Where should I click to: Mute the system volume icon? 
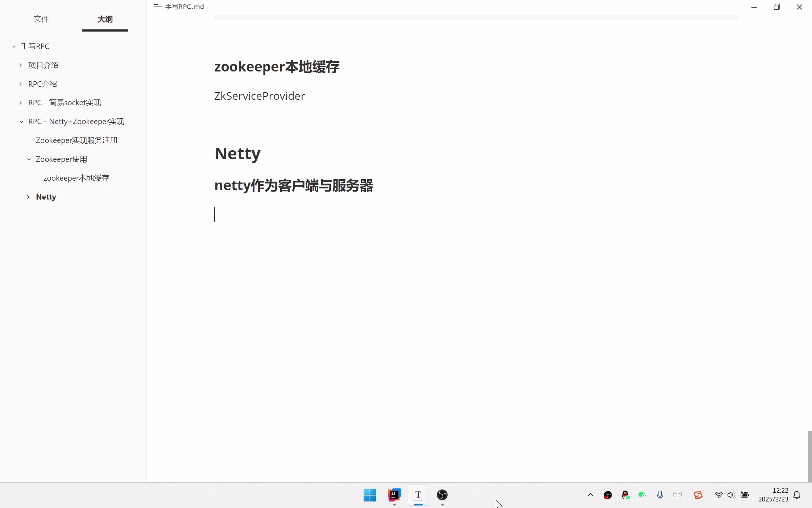pos(731,495)
